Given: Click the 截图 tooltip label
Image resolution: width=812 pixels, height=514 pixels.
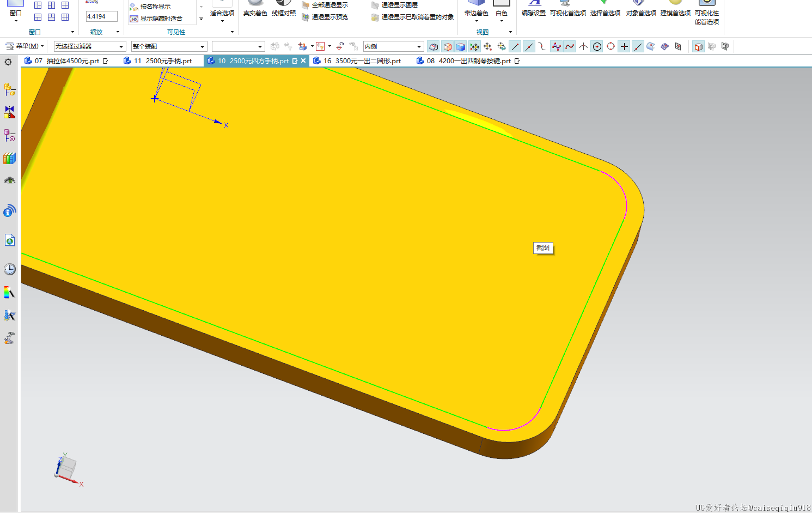Looking at the screenshot, I should 543,248.
